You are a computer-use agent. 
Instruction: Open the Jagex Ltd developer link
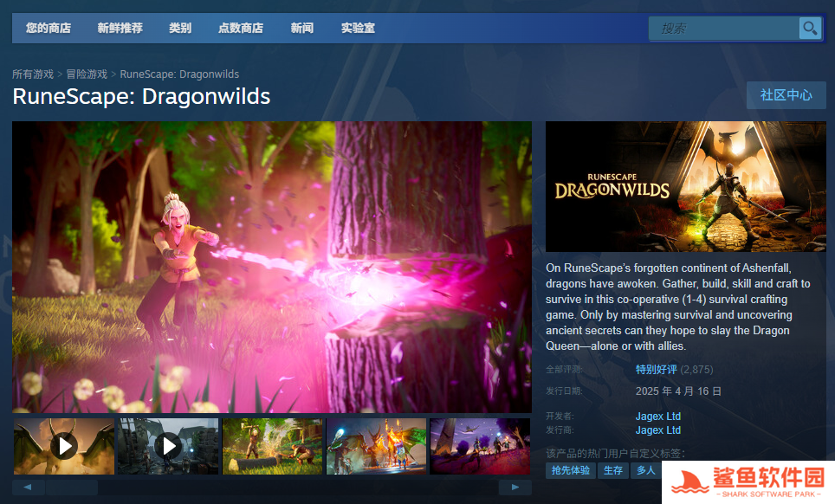coord(657,417)
